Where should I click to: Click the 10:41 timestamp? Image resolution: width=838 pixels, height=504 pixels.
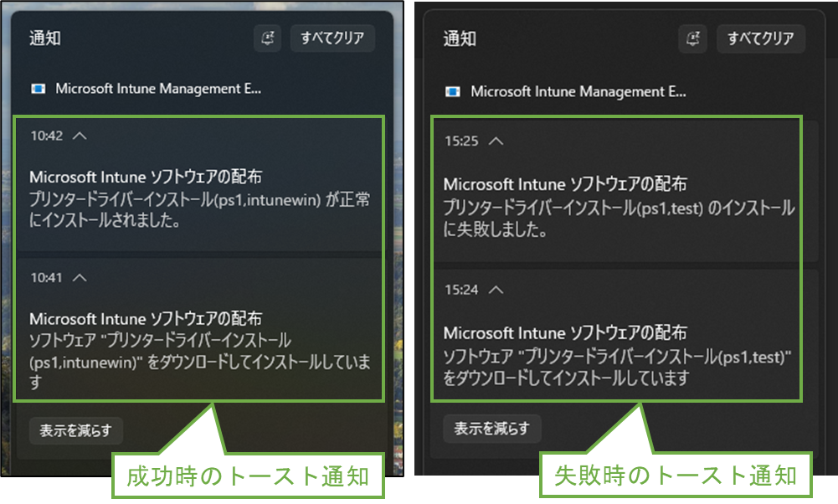coord(47,277)
